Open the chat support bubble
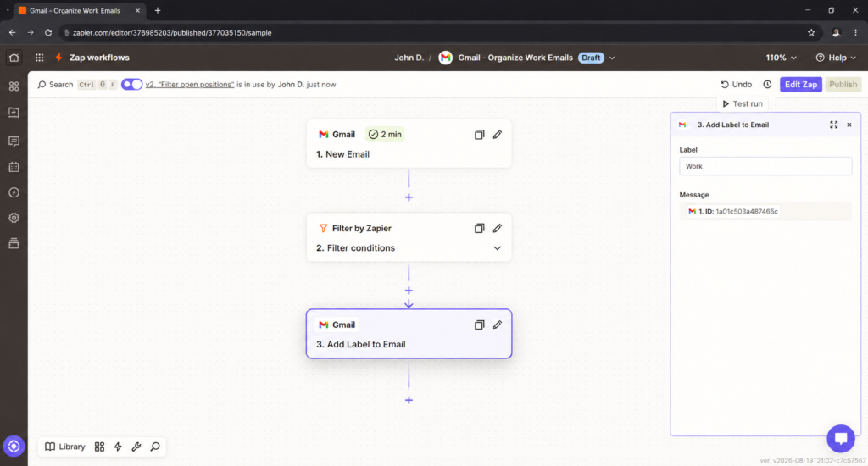The width and height of the screenshot is (868, 466). (841, 438)
